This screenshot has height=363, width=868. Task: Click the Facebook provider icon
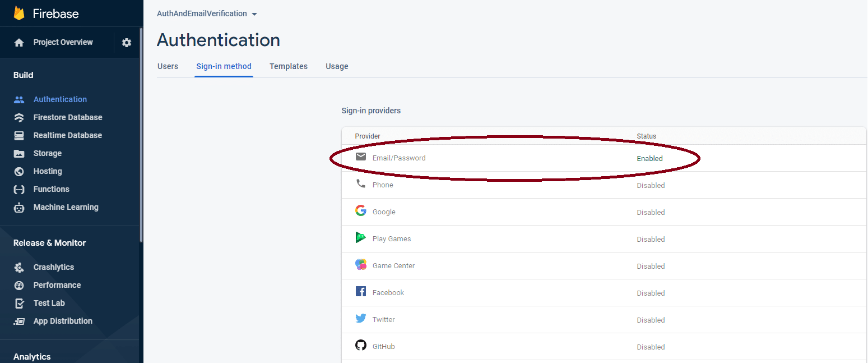[x=361, y=292]
